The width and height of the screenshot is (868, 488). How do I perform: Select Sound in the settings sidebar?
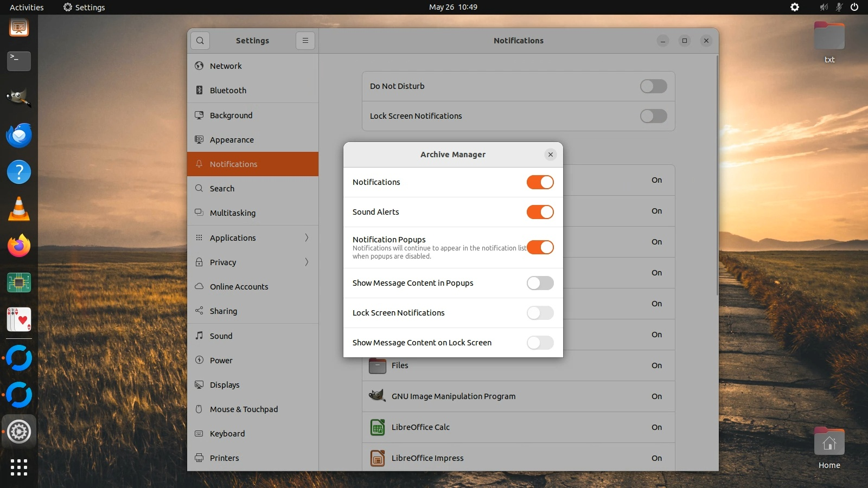[221, 336]
